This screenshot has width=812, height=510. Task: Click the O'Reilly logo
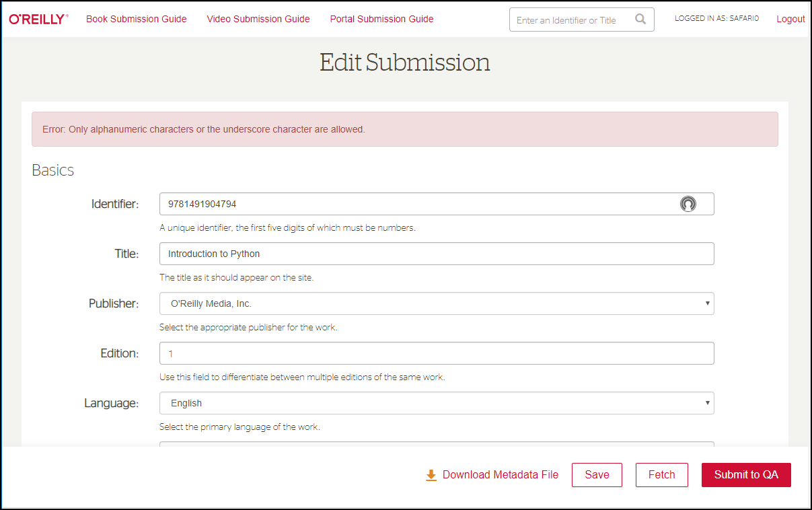(38, 19)
